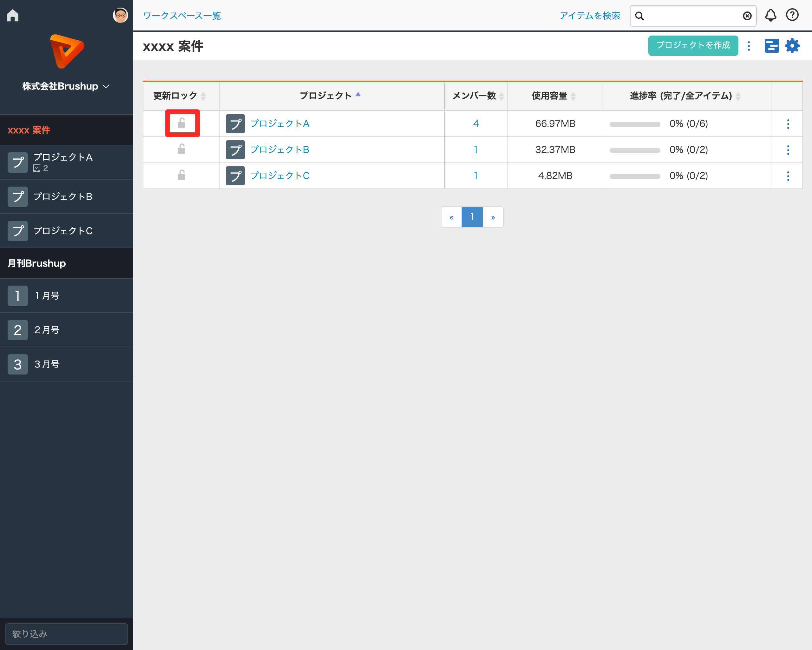Click the progress bar for プロジェクトA
The height and width of the screenshot is (650, 812).
pyautogui.click(x=635, y=124)
